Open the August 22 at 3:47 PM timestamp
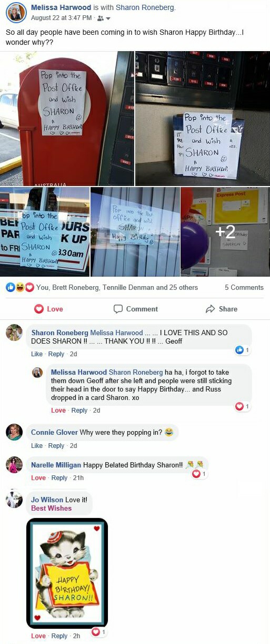Image resolution: width=270 pixels, height=644 pixels. 62,18
